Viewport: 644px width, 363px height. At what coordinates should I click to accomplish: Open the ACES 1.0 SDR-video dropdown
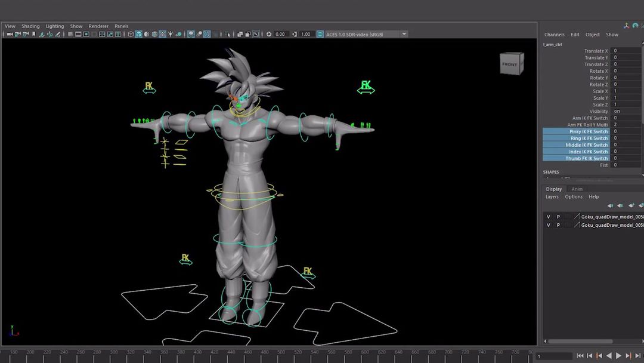click(x=366, y=34)
